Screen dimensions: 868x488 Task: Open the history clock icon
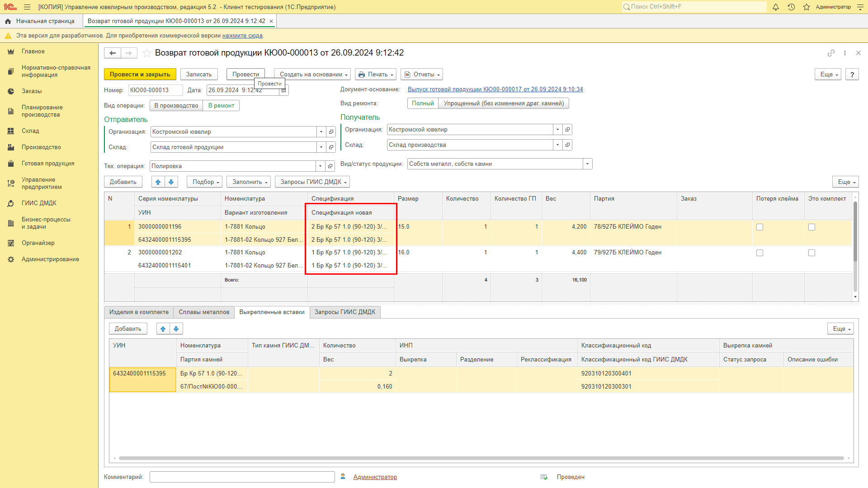point(791,7)
